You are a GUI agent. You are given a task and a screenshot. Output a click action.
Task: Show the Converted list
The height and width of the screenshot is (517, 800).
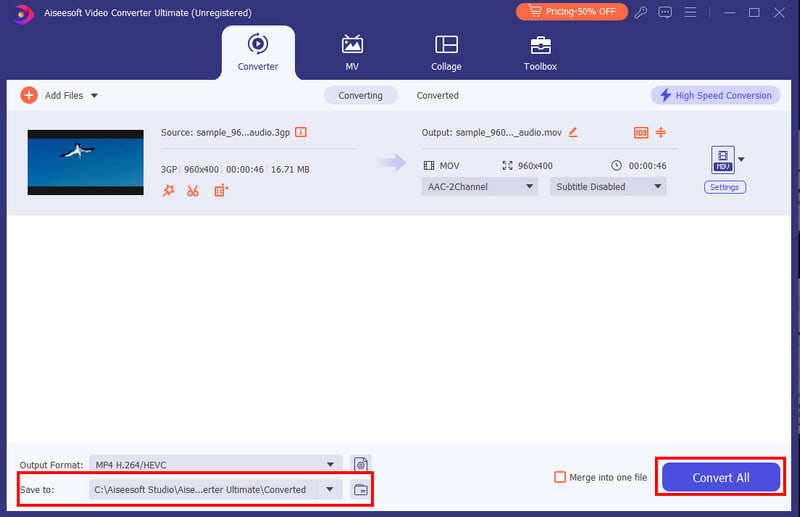tap(437, 95)
